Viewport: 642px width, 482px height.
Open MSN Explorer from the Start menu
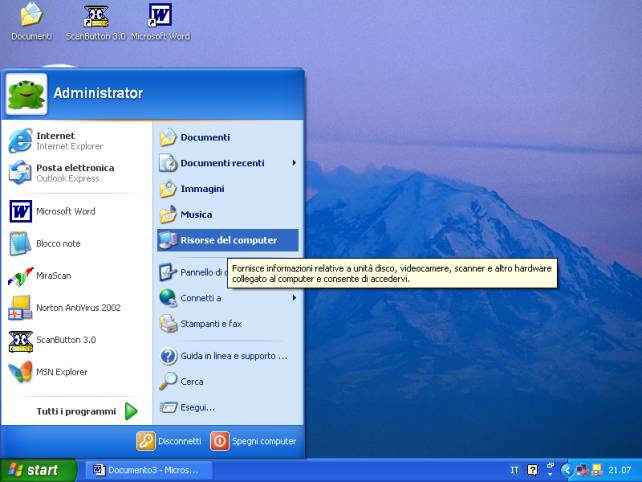click(76, 372)
